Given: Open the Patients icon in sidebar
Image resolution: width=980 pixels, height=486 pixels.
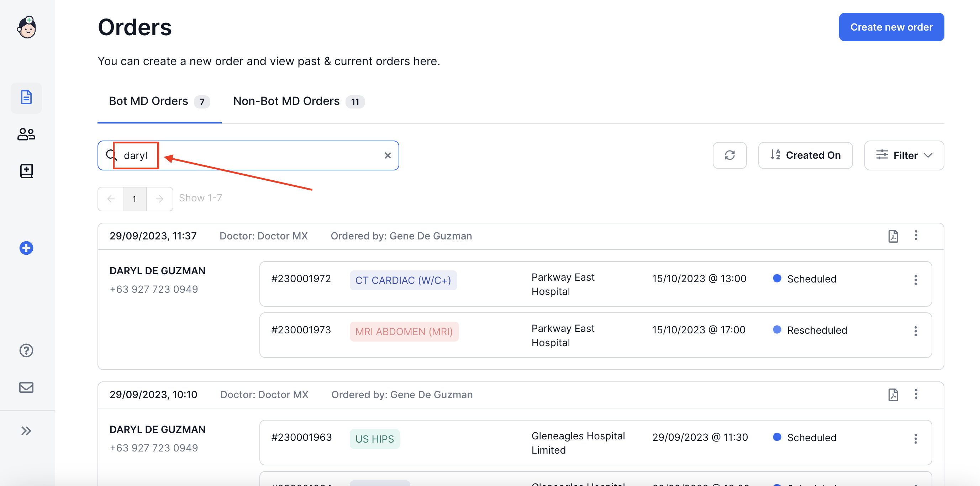Looking at the screenshot, I should coord(26,134).
